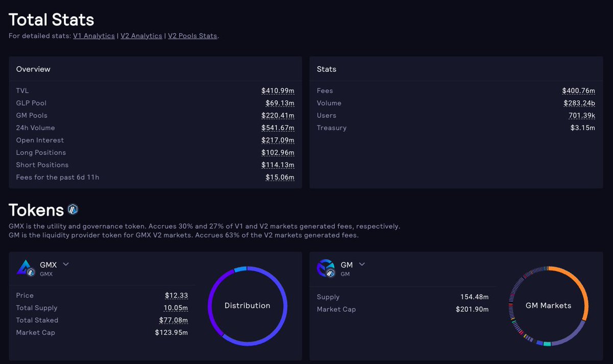613x364 pixels.
Task: Open the V1 Analytics link
Action: tap(94, 36)
